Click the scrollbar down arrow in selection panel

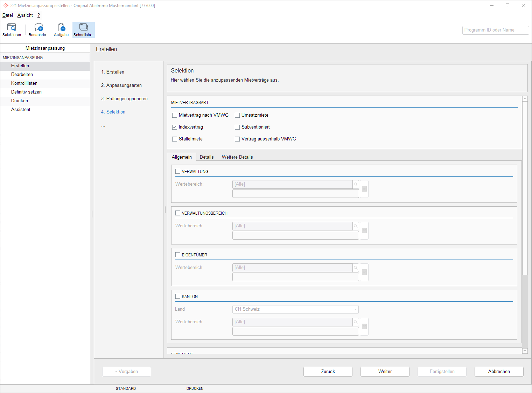point(525,351)
